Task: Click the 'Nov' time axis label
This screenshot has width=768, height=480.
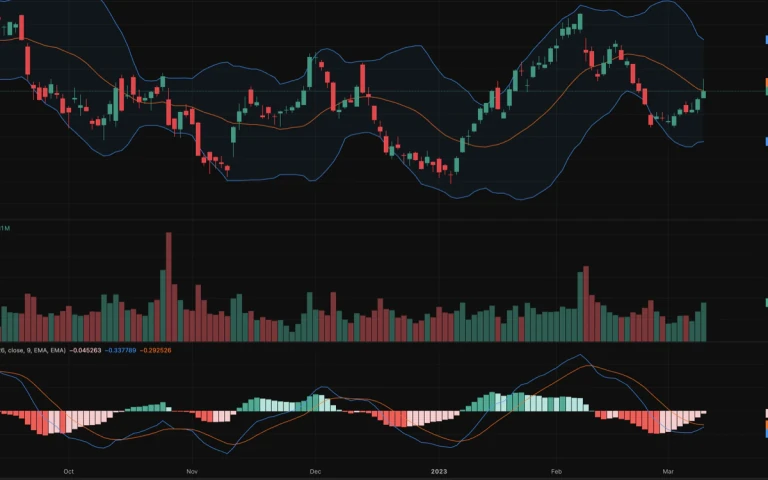Action: 192,472
